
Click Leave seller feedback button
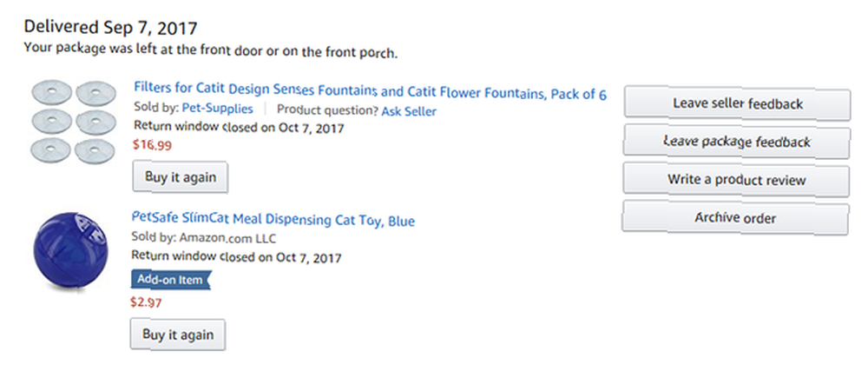point(737,103)
